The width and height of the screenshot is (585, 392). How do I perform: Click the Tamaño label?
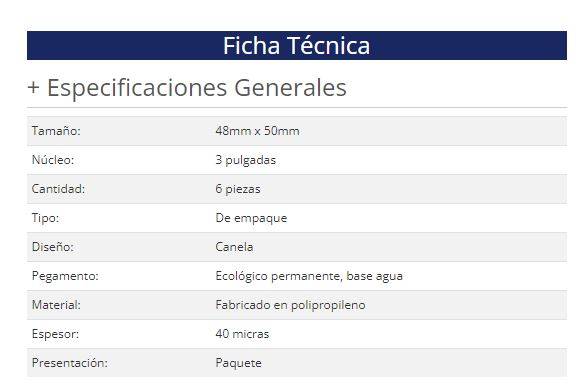point(56,131)
